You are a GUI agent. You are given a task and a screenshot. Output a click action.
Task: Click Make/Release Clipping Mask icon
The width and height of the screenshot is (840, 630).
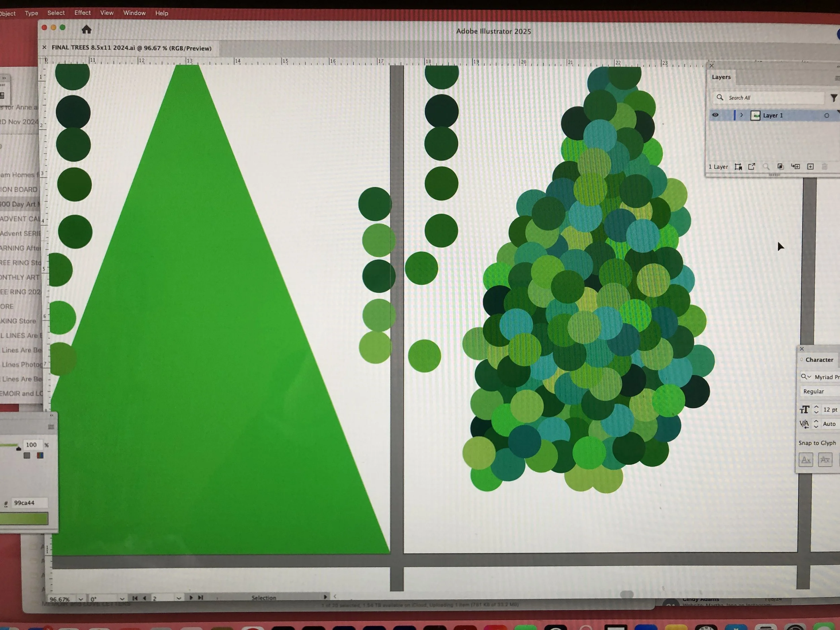(780, 167)
